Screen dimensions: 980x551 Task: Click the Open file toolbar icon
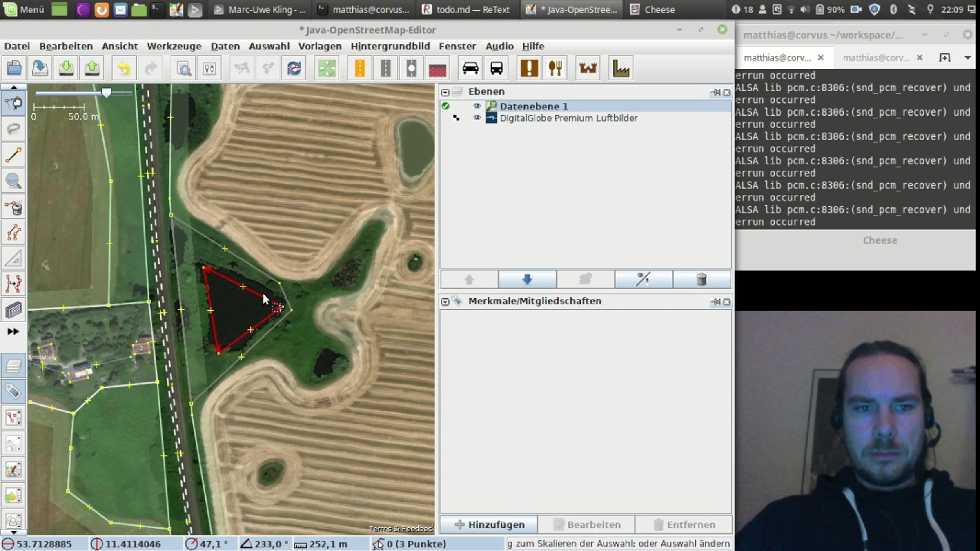[x=14, y=68]
